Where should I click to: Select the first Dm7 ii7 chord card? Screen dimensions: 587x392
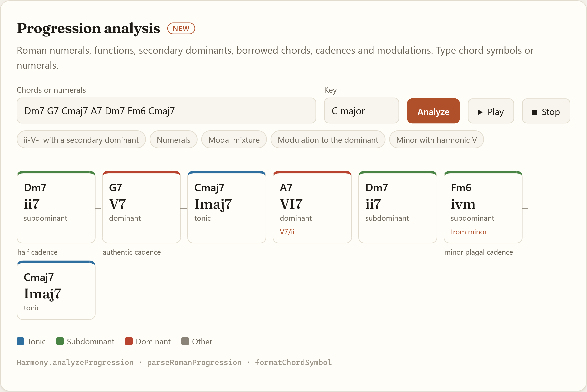[x=56, y=207]
